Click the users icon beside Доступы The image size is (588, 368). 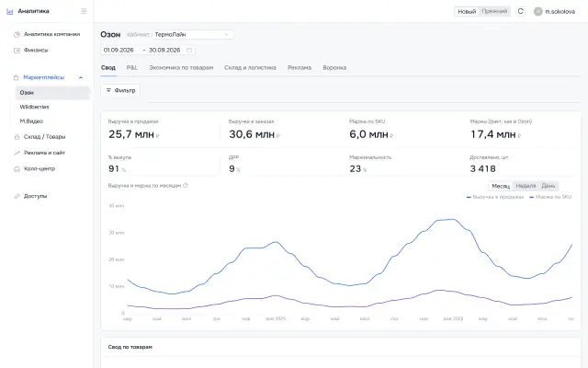(17, 196)
